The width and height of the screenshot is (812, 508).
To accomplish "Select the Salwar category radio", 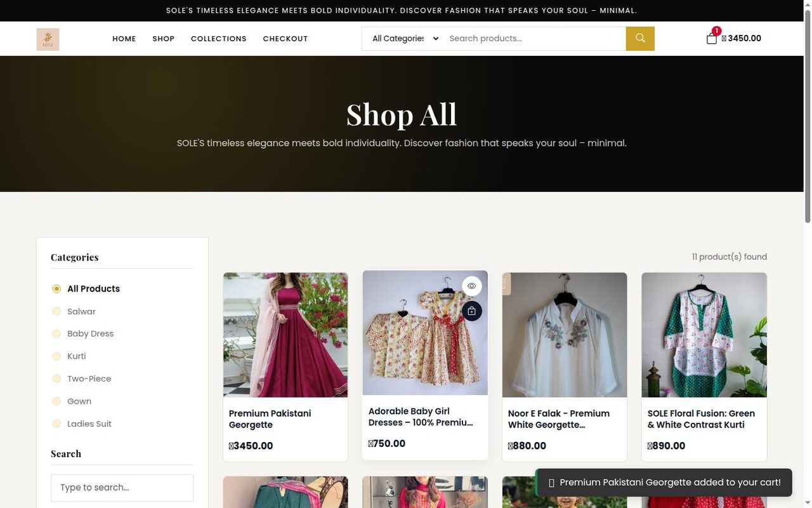I will point(56,311).
